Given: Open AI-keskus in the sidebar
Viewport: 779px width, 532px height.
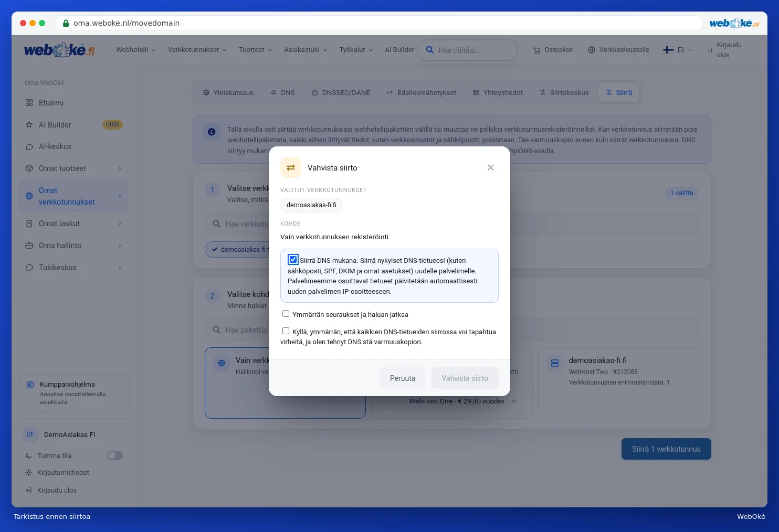Looking at the screenshot, I should coord(73,146).
